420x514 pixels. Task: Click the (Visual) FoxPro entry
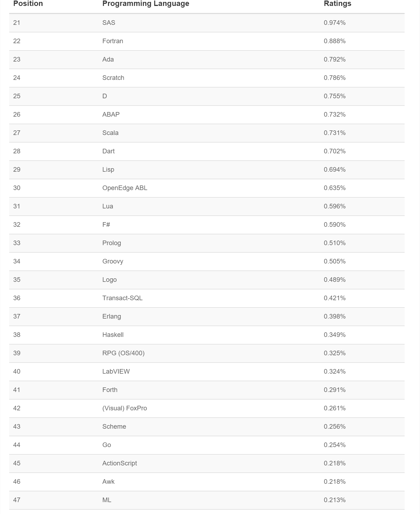click(125, 408)
